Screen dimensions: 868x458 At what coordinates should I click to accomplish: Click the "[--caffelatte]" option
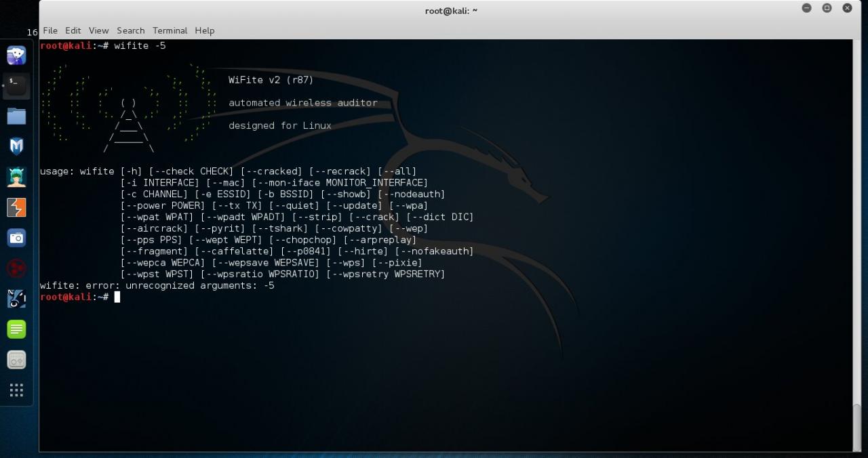[235, 251]
